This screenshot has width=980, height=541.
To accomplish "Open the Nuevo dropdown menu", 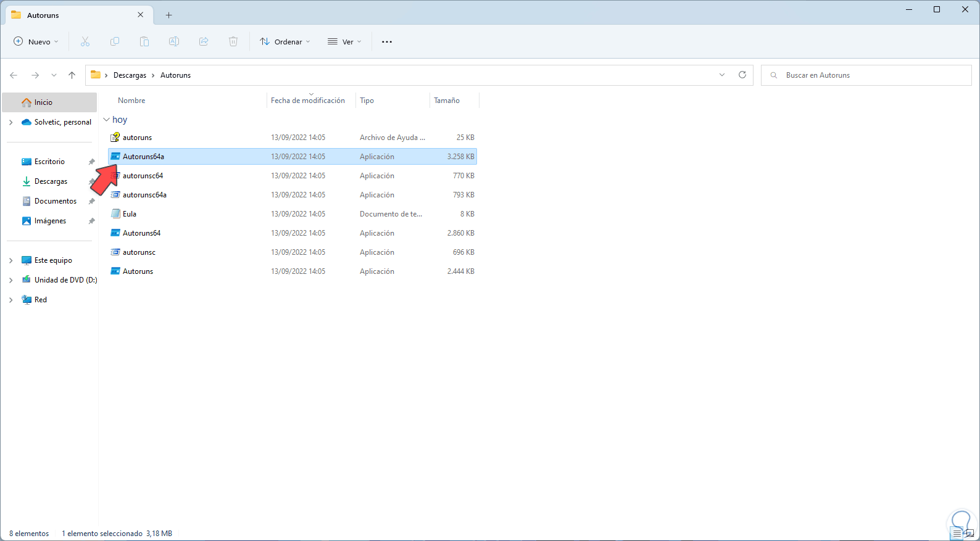I will pyautogui.click(x=36, y=42).
